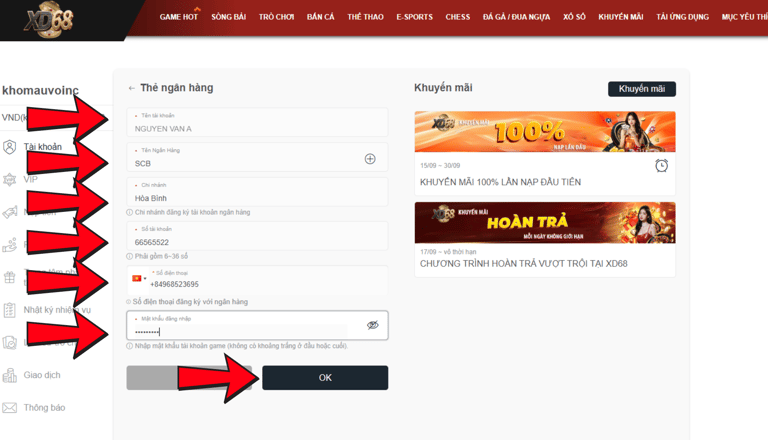The height and width of the screenshot is (440, 768).
Task: Click the OK button
Action: 325,378
